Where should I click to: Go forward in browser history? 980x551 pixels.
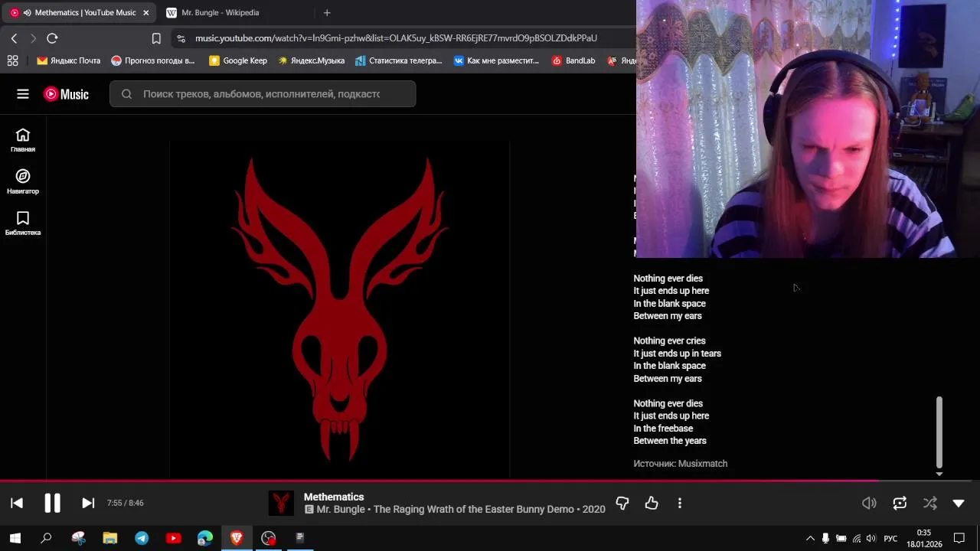33,38
